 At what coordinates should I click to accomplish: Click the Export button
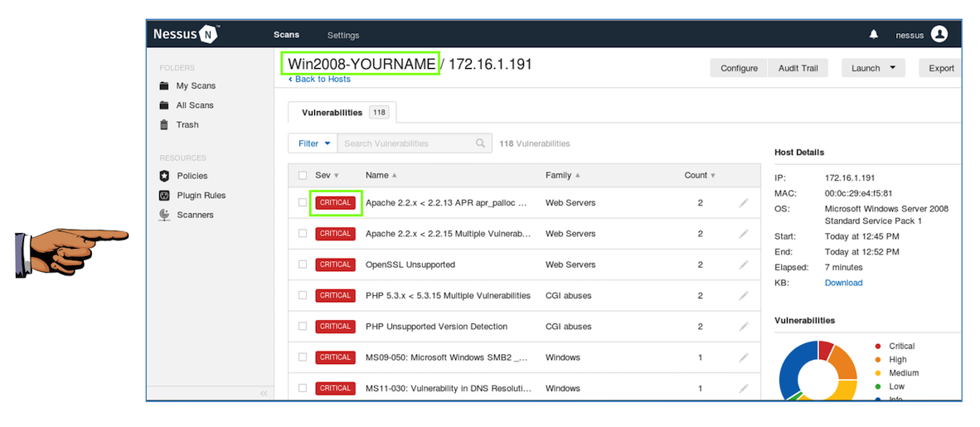(941, 68)
